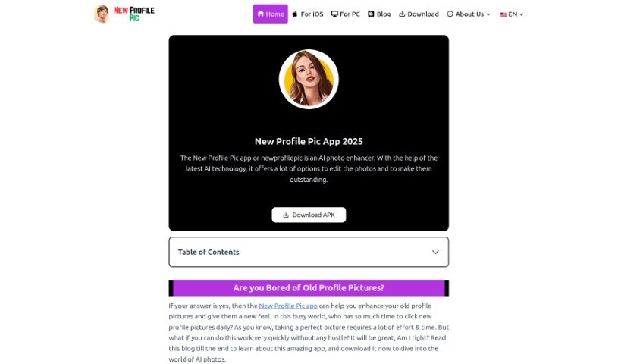Click the Download APK button text
Viewport: 618px width, 364px height.
tap(314, 215)
